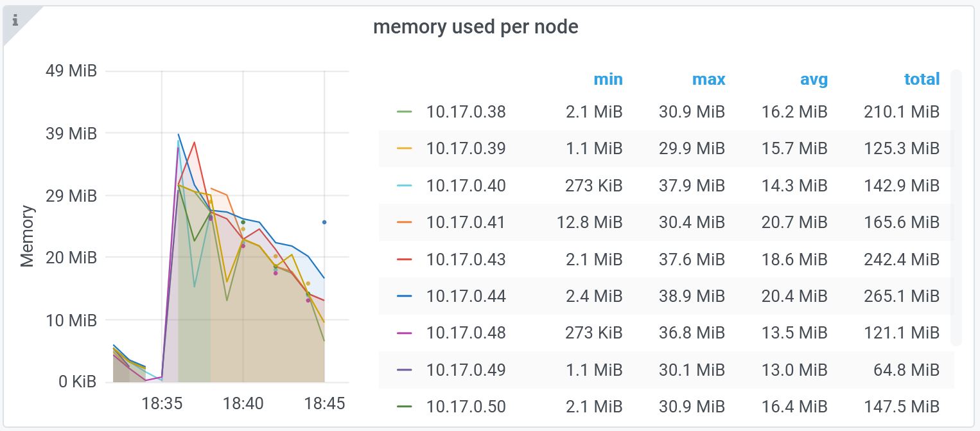Open the 'memory used per node' panel title menu
The height and width of the screenshot is (431, 980).
(x=475, y=27)
